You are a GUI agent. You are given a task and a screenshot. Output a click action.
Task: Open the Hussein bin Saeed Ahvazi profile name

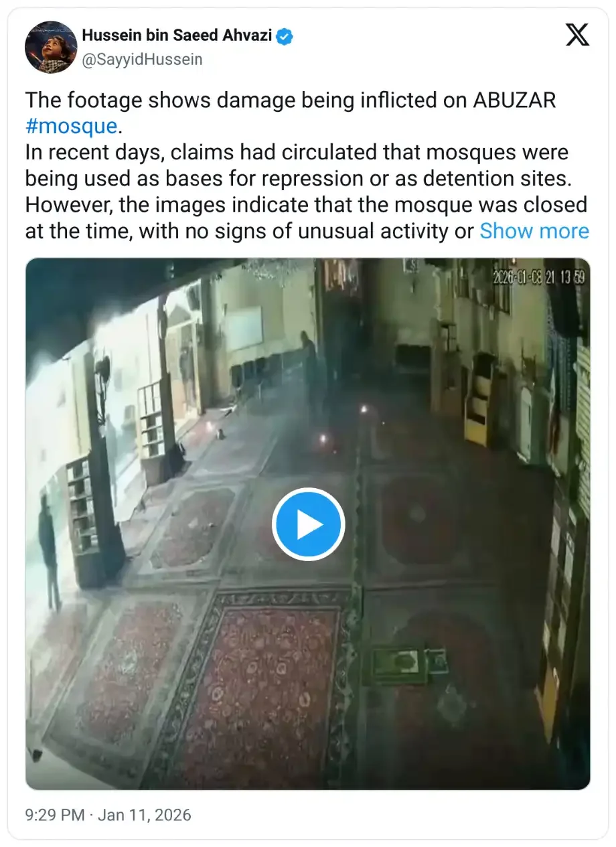click(x=177, y=36)
